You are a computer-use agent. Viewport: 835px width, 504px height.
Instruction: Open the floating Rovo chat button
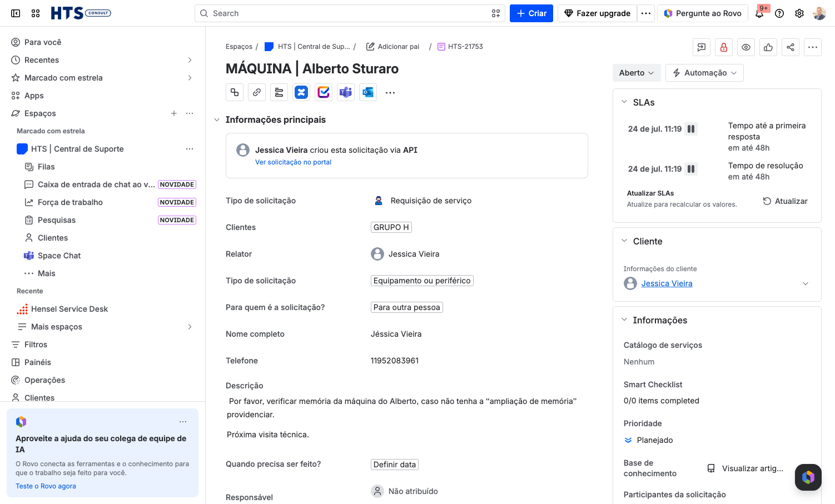coord(808,477)
